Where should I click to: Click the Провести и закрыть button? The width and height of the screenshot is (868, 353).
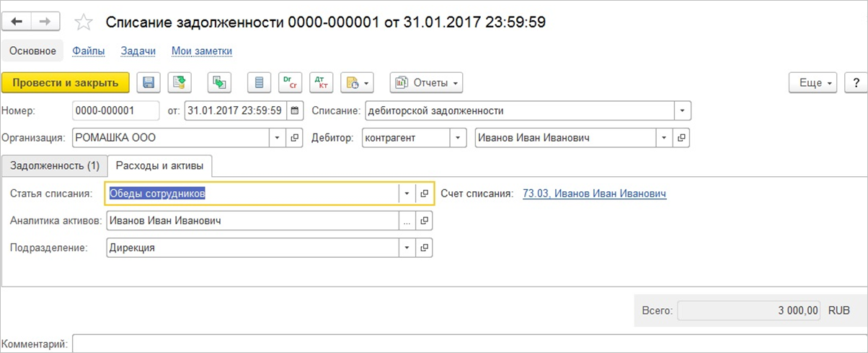pyautogui.click(x=66, y=82)
